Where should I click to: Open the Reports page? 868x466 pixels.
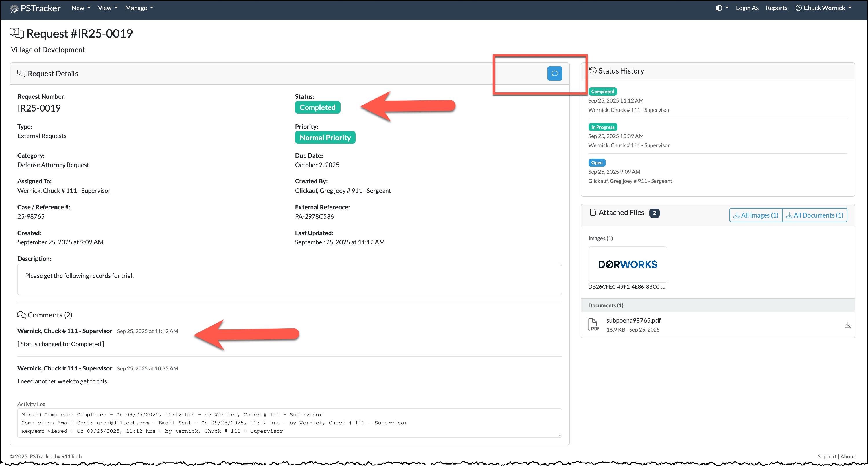tap(776, 8)
